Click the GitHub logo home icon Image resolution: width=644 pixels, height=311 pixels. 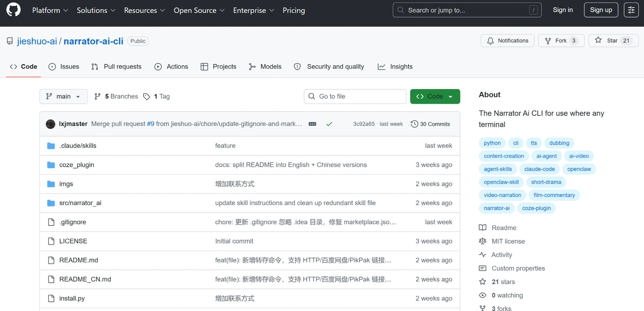[14, 10]
